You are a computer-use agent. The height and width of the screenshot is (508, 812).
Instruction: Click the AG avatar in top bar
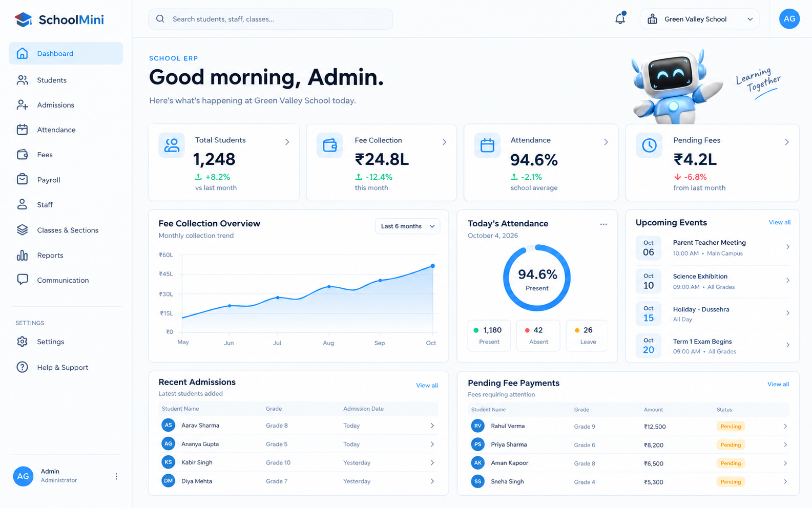[789, 19]
